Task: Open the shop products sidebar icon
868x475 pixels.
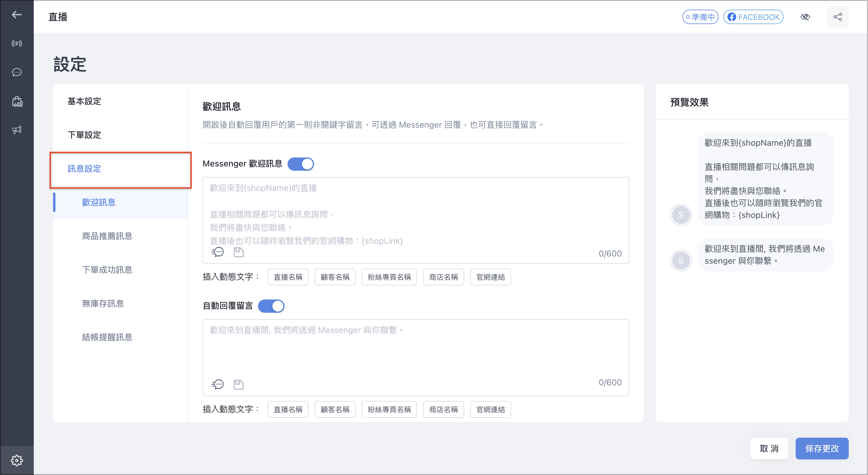Action: pyautogui.click(x=17, y=101)
